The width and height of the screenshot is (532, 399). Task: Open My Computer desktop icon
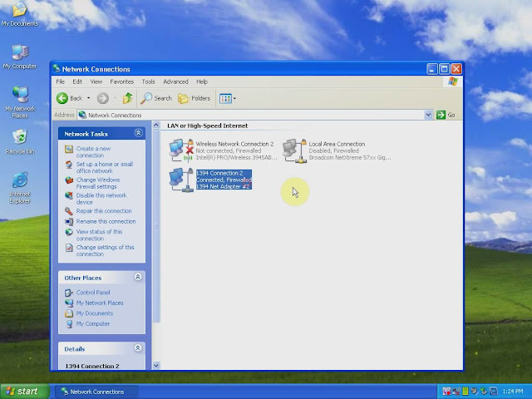click(20, 57)
